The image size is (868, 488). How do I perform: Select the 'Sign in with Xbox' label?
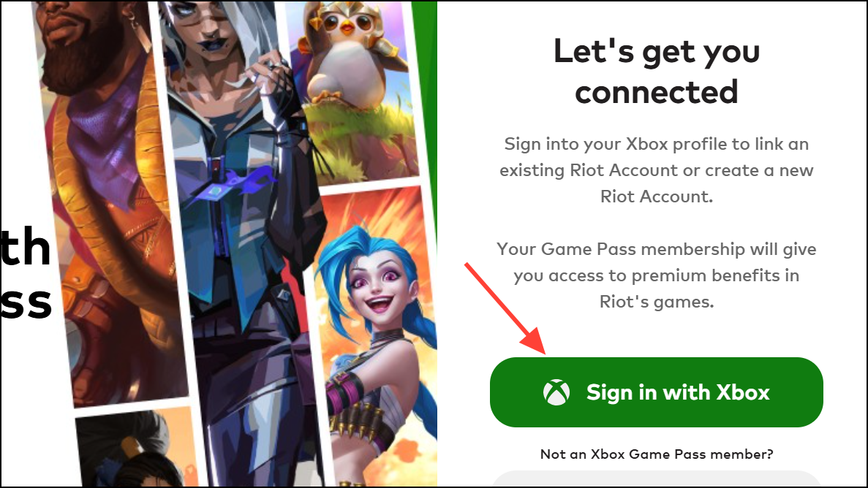point(678,392)
